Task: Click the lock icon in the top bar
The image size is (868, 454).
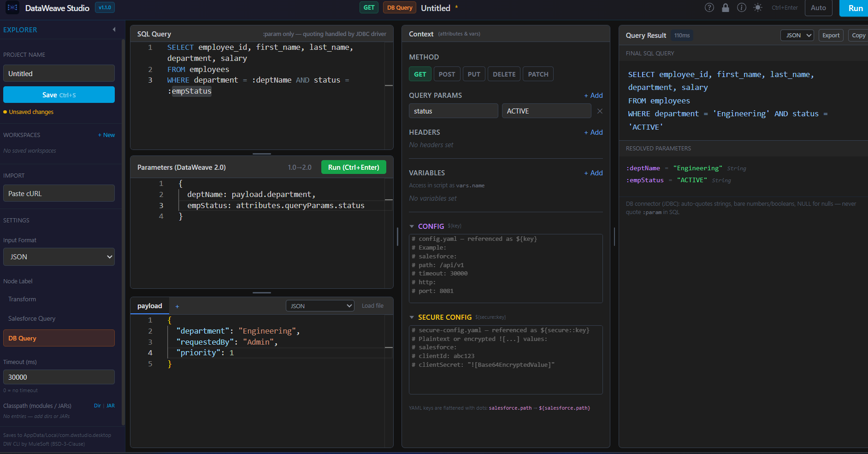Action: tap(725, 8)
